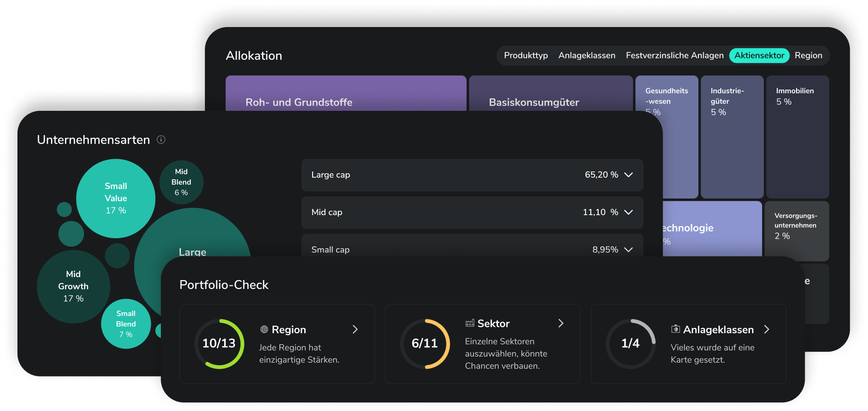Click the factory icon next to Sektor
The height and width of the screenshot is (411, 868).
click(x=470, y=323)
